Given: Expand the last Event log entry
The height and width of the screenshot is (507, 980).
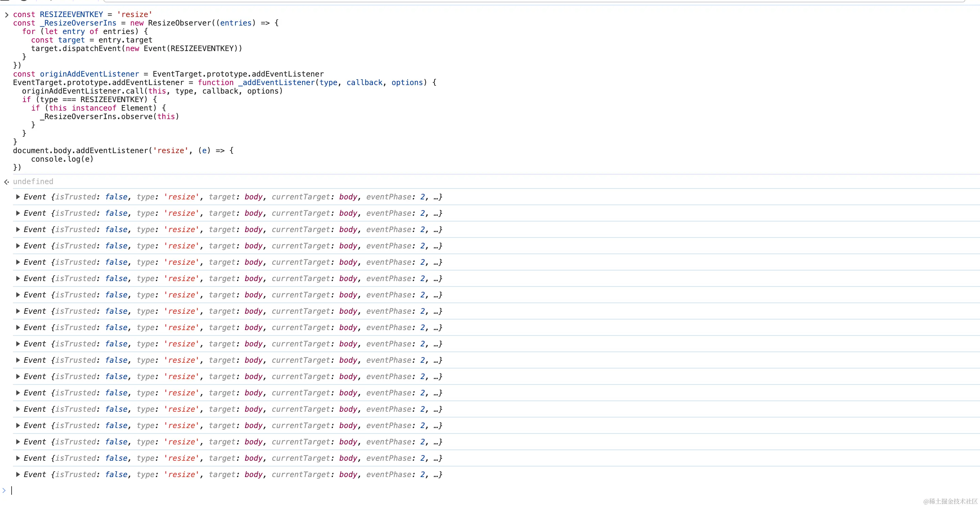Looking at the screenshot, I should tap(18, 475).
